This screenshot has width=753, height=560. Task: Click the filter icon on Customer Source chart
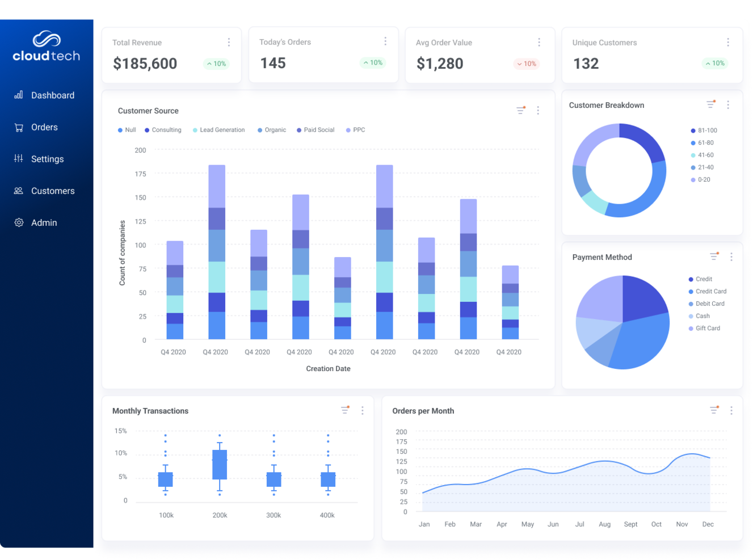click(x=520, y=111)
